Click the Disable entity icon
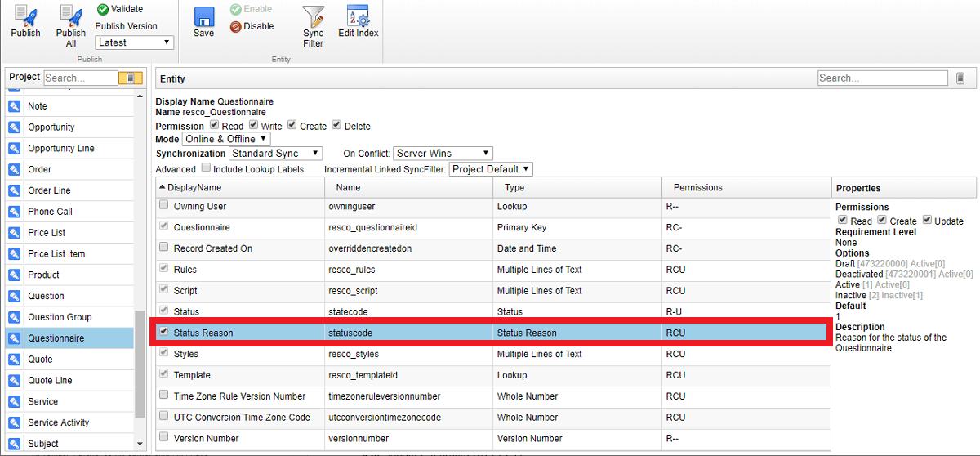Viewport: 980px width, 456px height. pyautogui.click(x=236, y=26)
